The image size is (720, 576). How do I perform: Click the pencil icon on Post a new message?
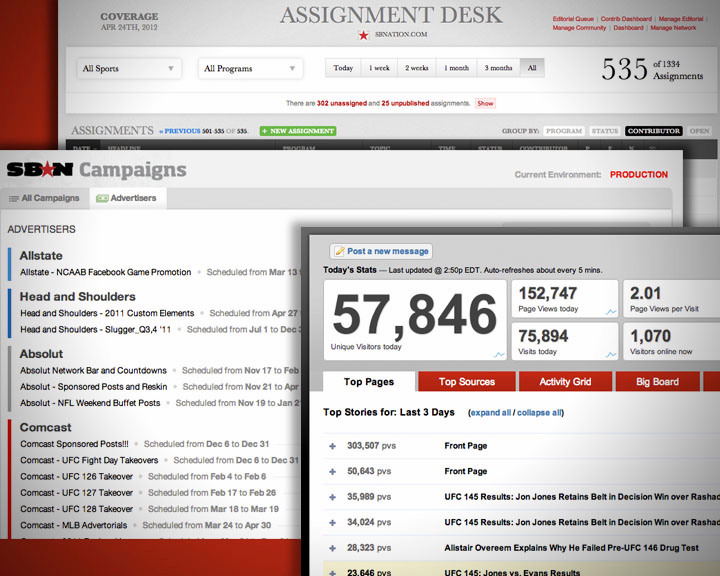[x=339, y=251]
